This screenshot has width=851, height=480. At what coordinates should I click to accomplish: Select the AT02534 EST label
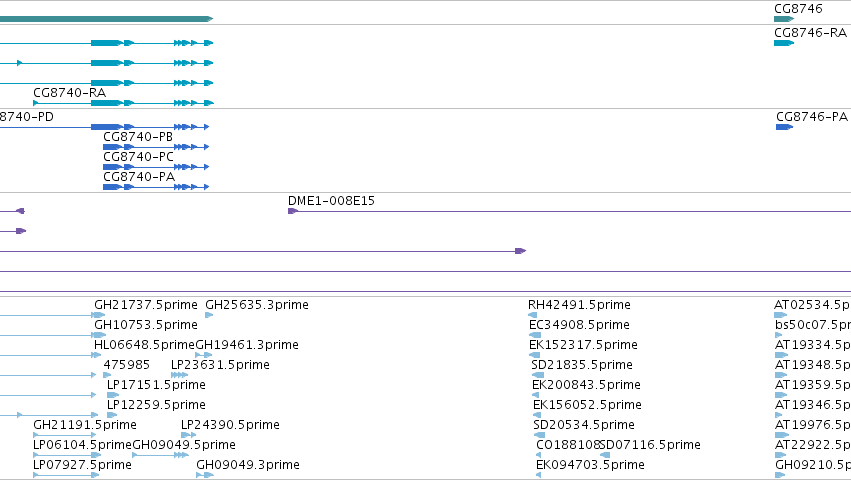812,305
